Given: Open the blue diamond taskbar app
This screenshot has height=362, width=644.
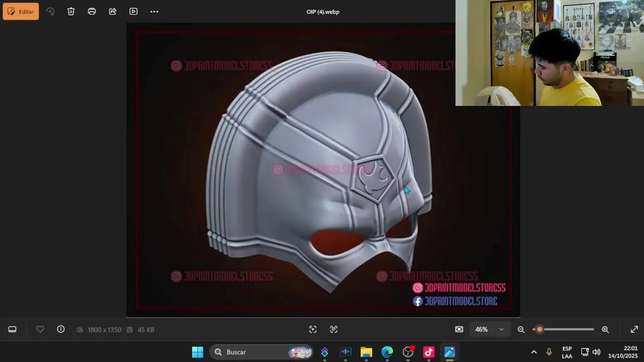Looking at the screenshot, I should coord(325,352).
